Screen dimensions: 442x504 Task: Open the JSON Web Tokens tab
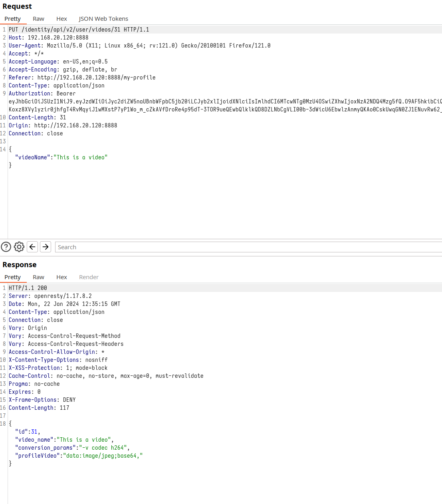[103, 19]
